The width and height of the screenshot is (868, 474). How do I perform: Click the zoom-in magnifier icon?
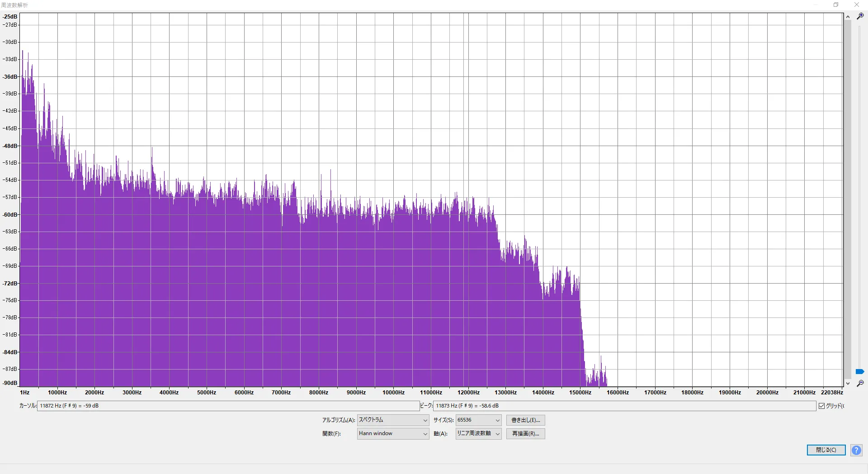860,16
